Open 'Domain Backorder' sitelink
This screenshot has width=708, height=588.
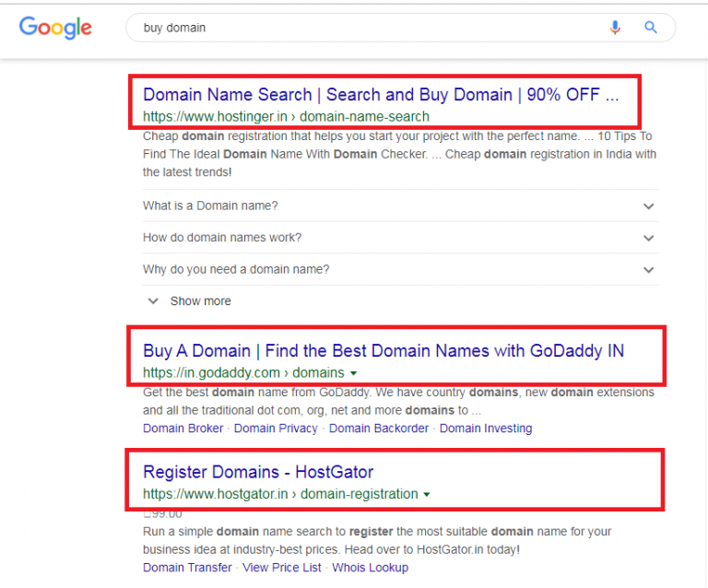click(378, 429)
